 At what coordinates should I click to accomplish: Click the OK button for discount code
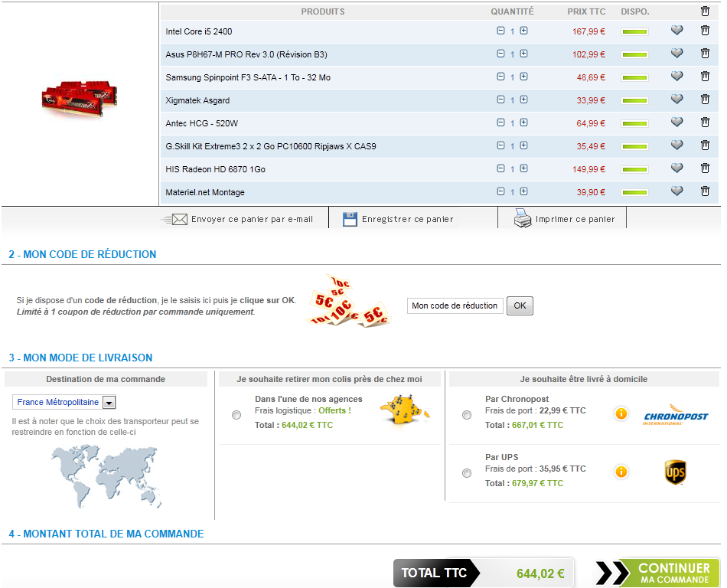pos(520,306)
